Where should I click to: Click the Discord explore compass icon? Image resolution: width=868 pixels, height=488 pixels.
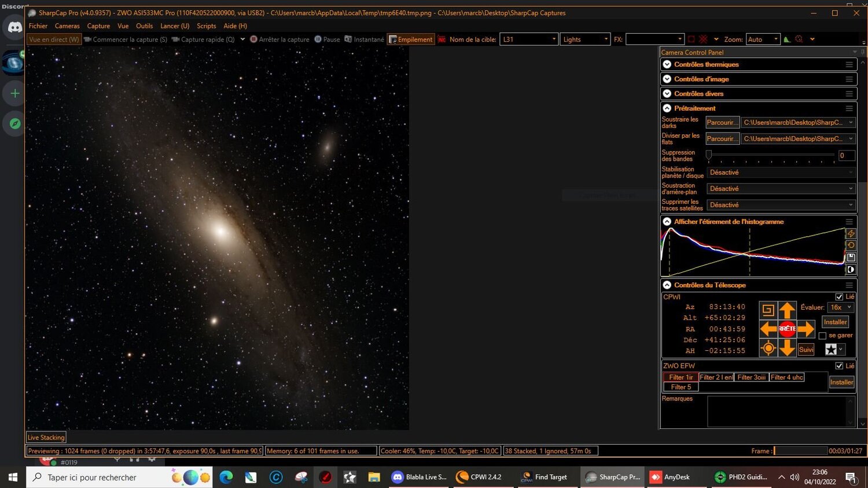[14, 124]
